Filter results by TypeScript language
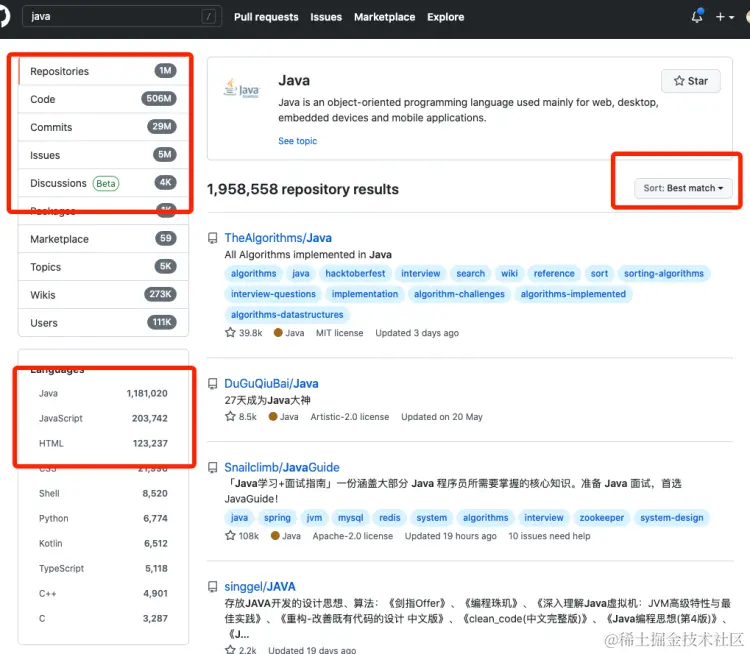Viewport: 750px width, 654px height. [x=103, y=568]
